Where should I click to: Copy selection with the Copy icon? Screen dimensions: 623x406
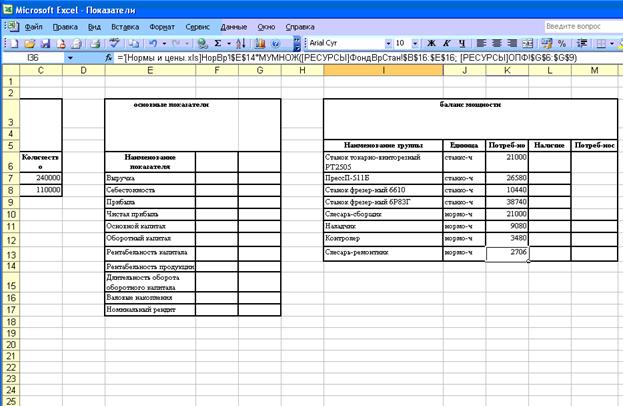pyautogui.click(x=134, y=43)
